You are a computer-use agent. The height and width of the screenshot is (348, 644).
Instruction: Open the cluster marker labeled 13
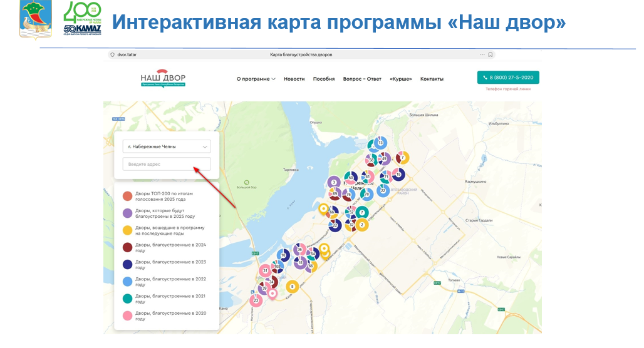point(380,143)
